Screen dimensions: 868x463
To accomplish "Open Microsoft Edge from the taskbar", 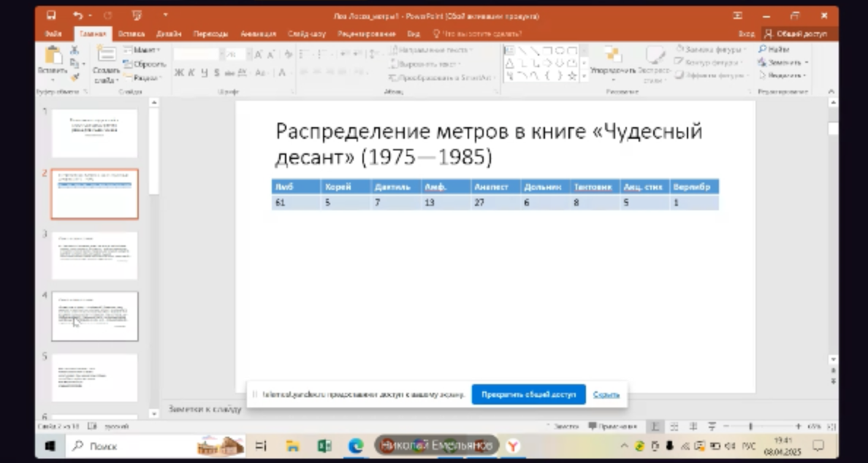I will [355, 446].
